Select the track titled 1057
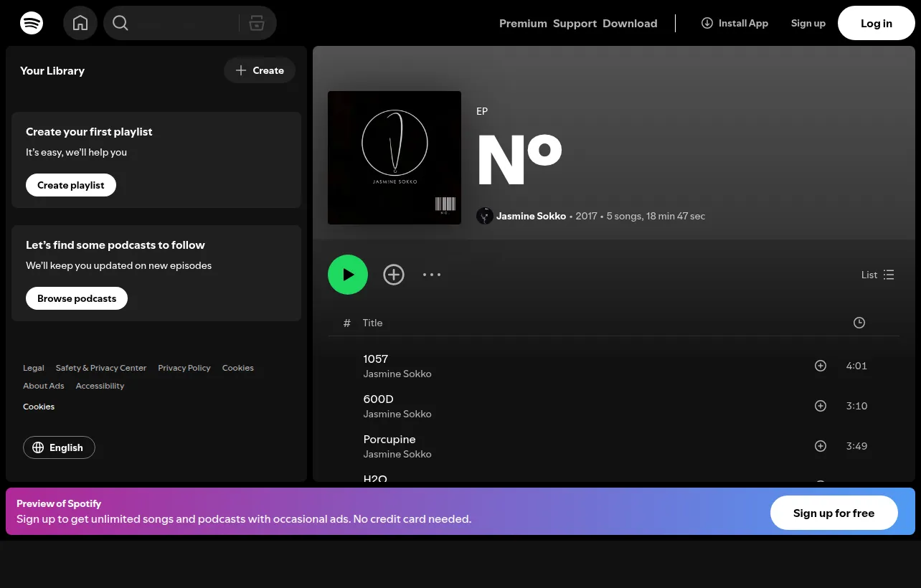This screenshot has width=921, height=588. (376, 359)
